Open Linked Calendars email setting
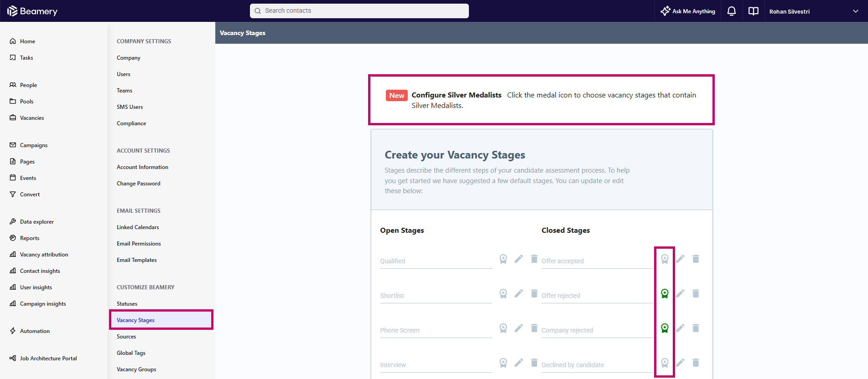 tap(138, 227)
